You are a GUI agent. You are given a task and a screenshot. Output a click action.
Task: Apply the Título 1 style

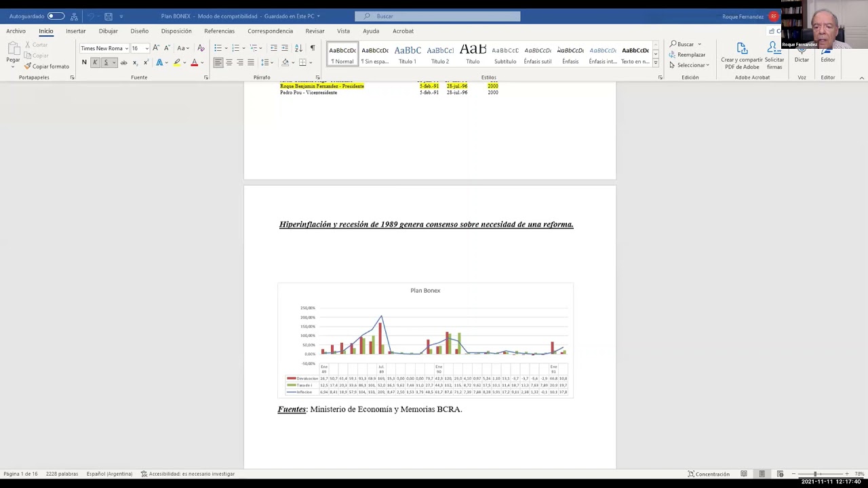408,54
